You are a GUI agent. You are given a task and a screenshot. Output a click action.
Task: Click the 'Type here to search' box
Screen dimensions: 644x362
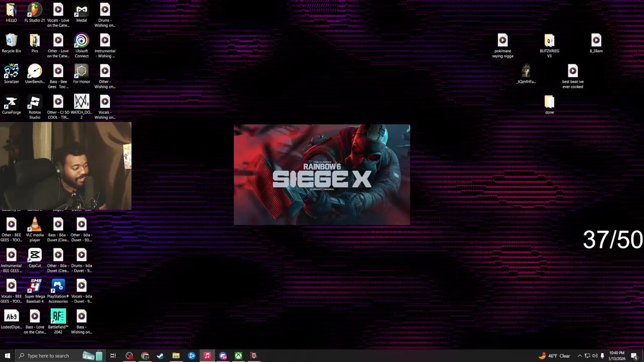pos(60,356)
